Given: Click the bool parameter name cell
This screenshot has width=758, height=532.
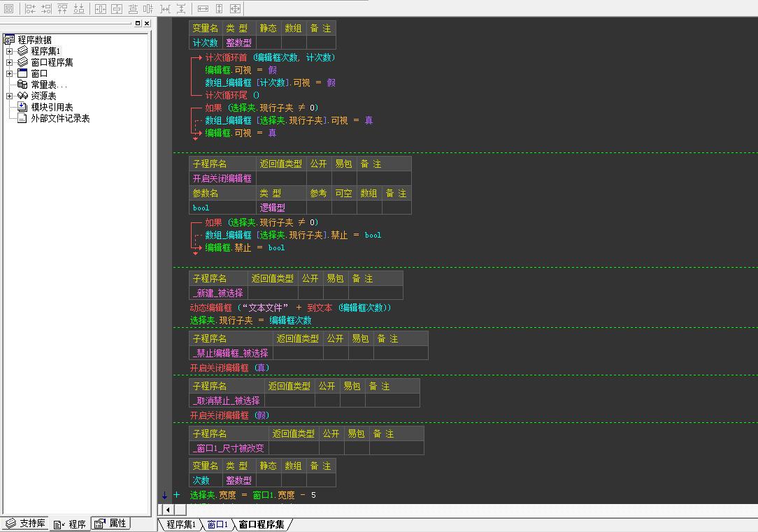Looking at the screenshot, I should coord(222,208).
